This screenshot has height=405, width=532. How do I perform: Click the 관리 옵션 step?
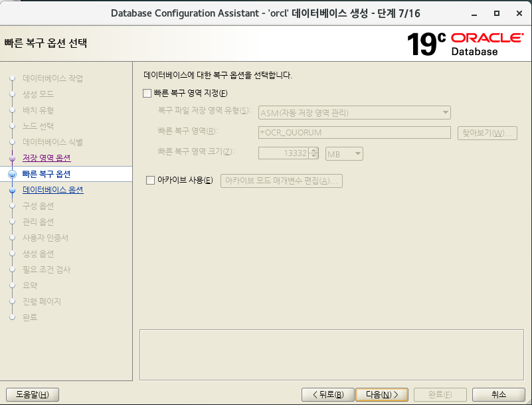click(x=38, y=222)
